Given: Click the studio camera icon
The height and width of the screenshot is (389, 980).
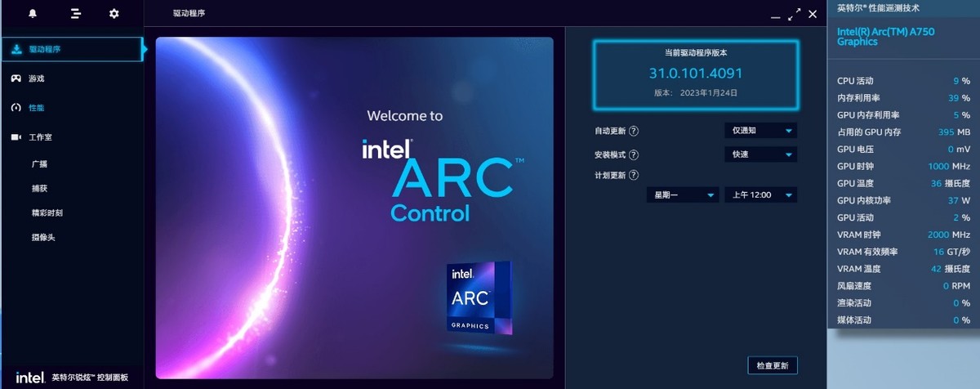Looking at the screenshot, I should [16, 137].
